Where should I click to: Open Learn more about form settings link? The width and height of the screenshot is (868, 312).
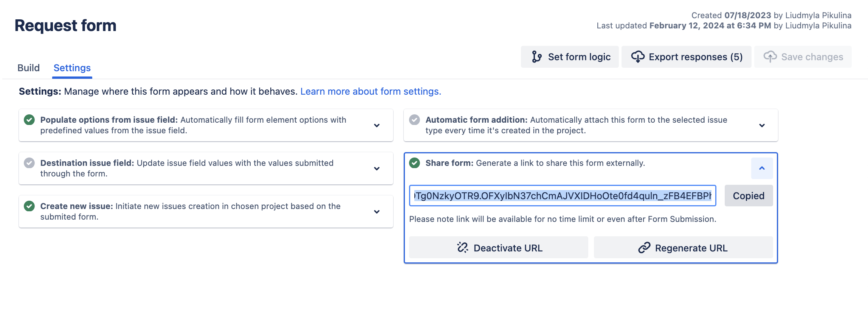pos(370,92)
